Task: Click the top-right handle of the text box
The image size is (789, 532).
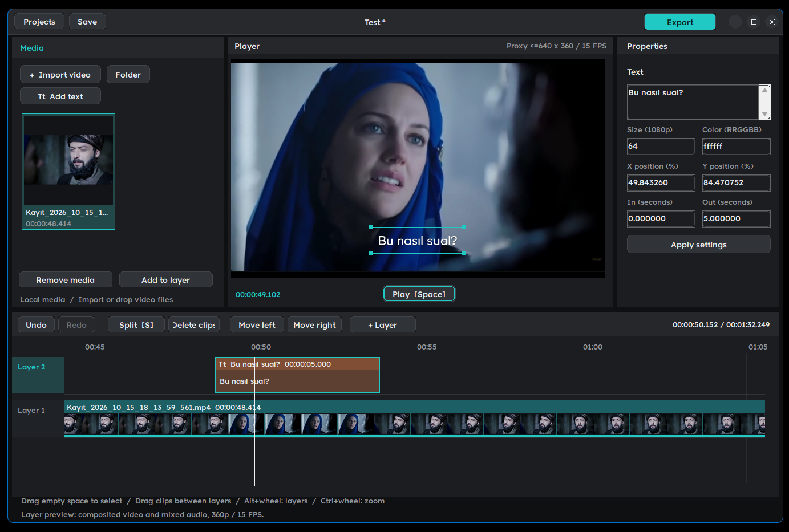Action: (464, 227)
